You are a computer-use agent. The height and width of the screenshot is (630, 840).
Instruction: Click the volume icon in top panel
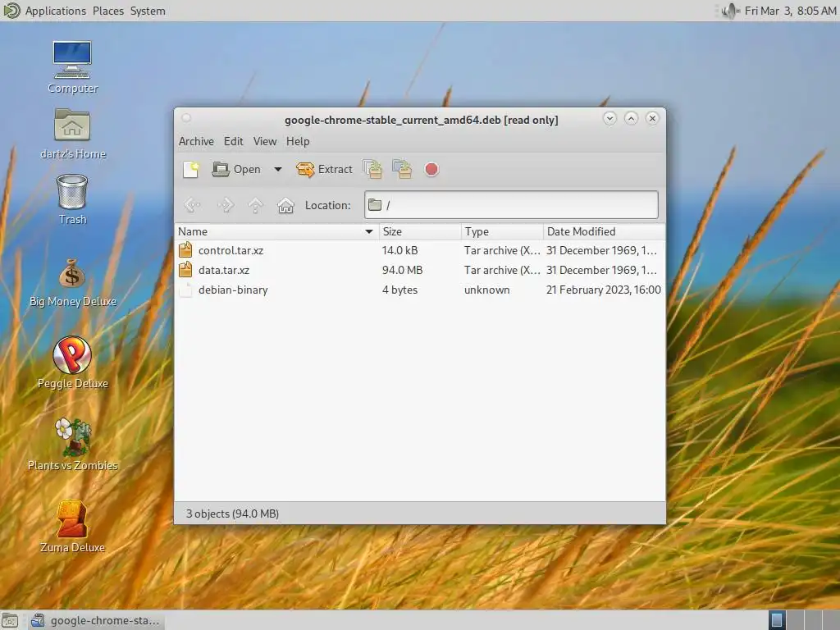pyautogui.click(x=729, y=11)
